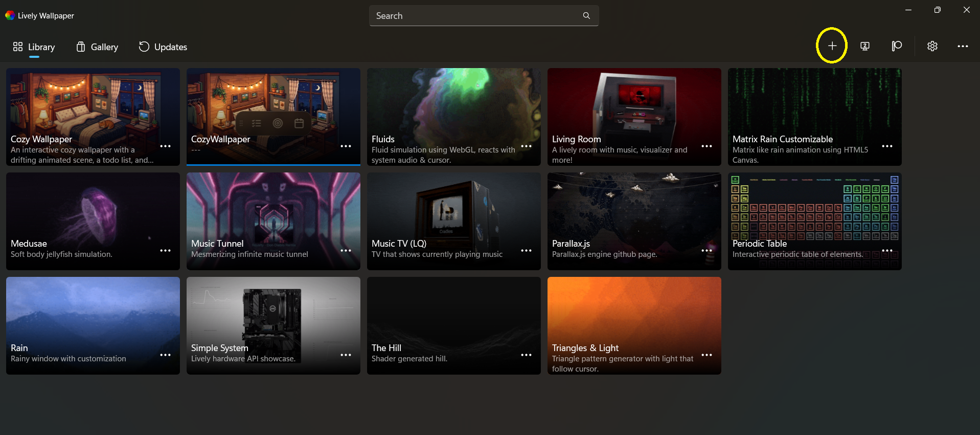This screenshot has height=435, width=980.
Task: Open the three-dot menu on the Fluids card
Action: pos(526,146)
